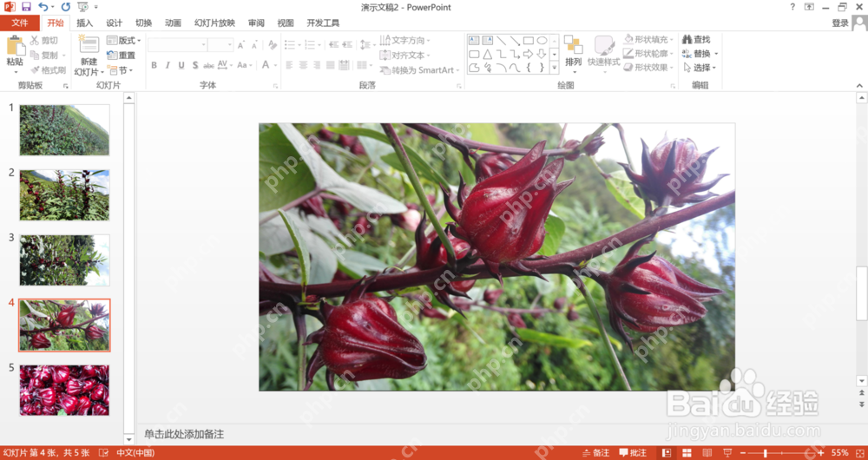
Task: Toggle notes pane with 备注 button
Action: [595, 453]
